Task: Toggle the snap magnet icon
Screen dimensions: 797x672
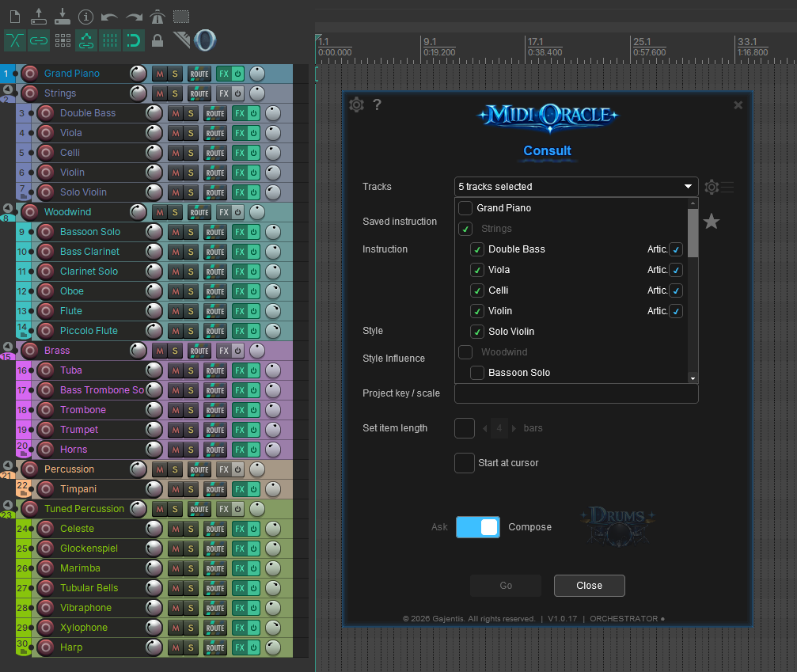Action: click(x=134, y=40)
